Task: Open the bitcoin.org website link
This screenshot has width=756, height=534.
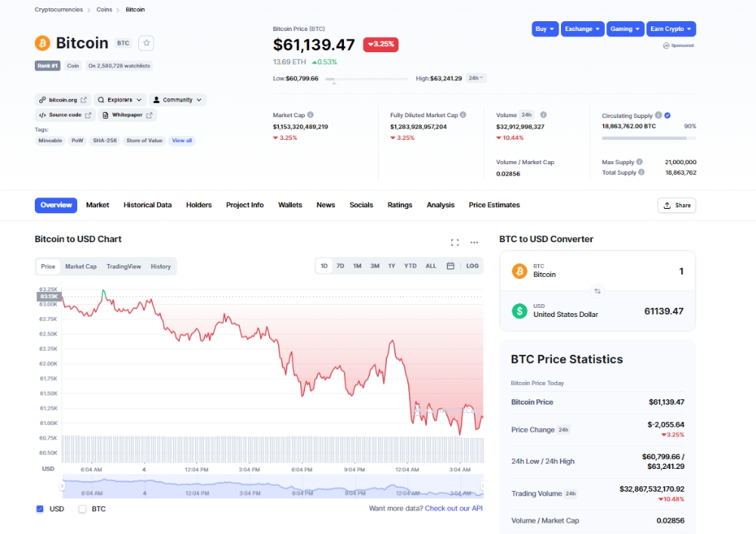Action: 64,100
